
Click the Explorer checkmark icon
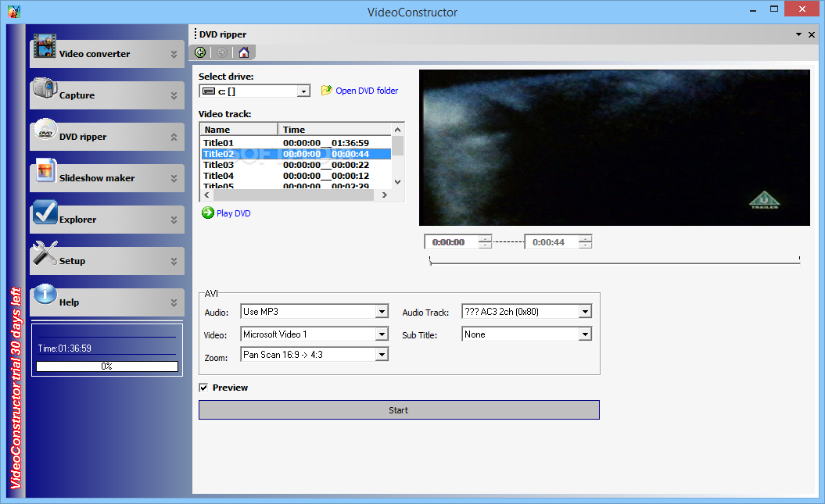point(45,212)
